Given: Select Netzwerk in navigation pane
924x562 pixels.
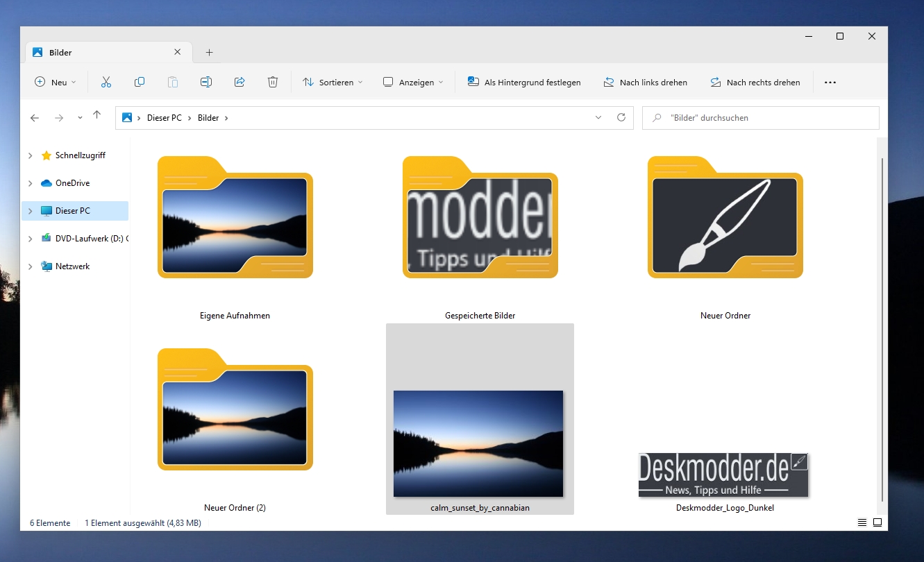Looking at the screenshot, I should click(75, 266).
